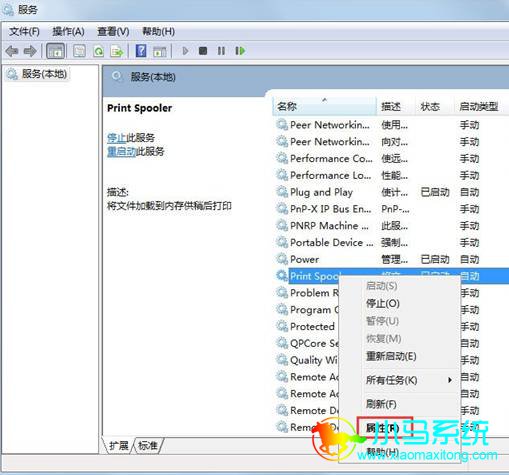509x475 pixels.
Task: Select the Portable Device service
Action: (391, 243)
